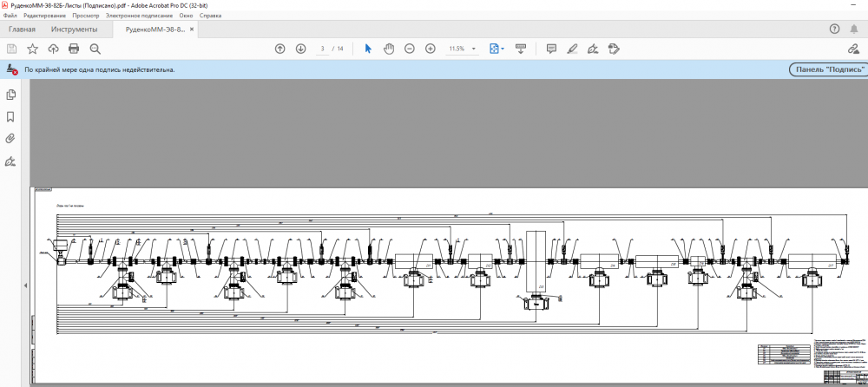The image size is (868, 387).
Task: Add a comment sticky note
Action: pos(551,49)
